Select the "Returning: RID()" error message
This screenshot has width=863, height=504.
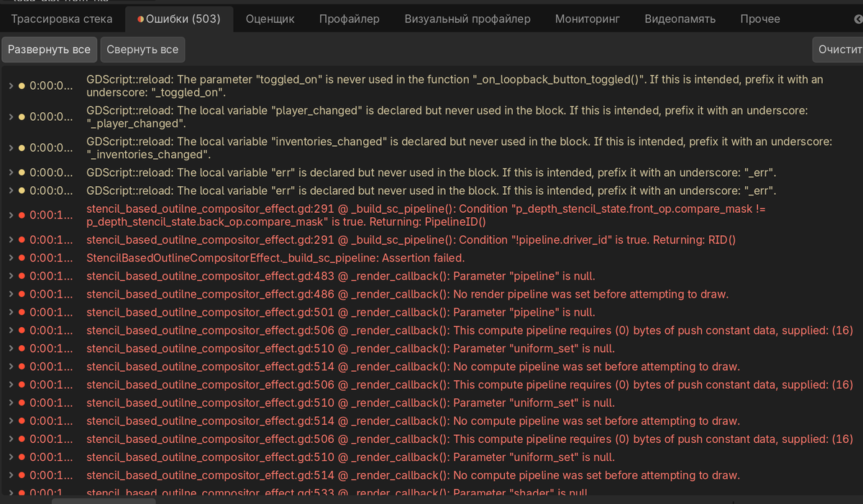(411, 239)
